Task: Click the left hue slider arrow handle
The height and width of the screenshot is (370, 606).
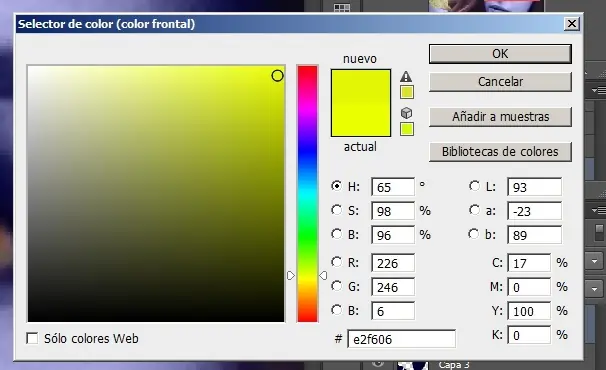Action: (291, 275)
